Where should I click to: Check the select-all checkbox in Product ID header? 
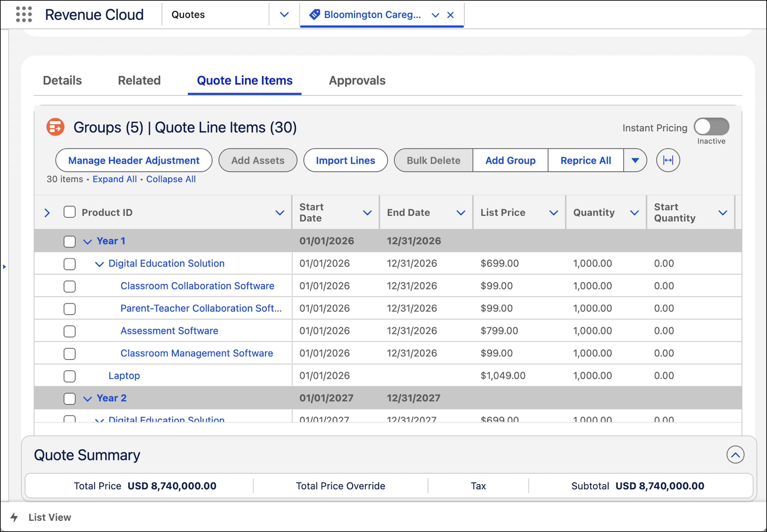[69, 212]
